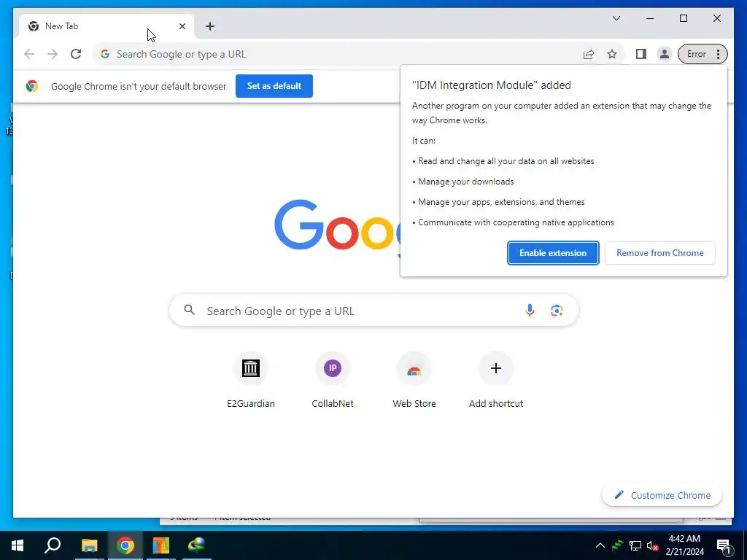747x560 pixels.
Task: Set Chrome as default browser
Action: [274, 86]
